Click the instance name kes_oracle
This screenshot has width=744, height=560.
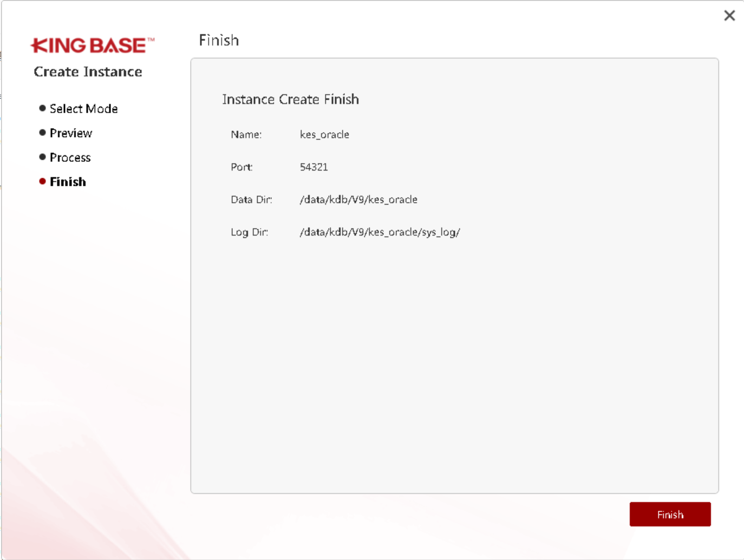(324, 134)
